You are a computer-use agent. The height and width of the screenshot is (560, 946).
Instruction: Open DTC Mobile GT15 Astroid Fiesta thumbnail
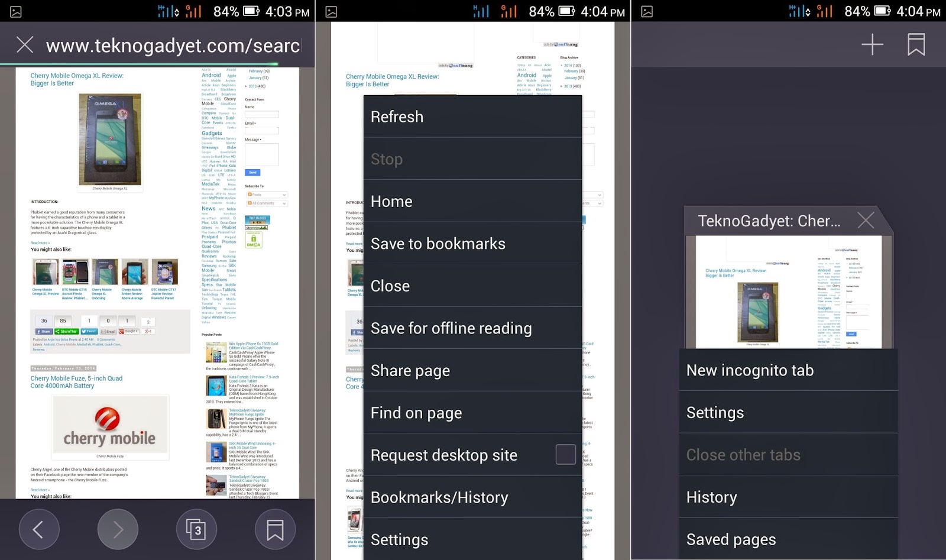pos(75,273)
